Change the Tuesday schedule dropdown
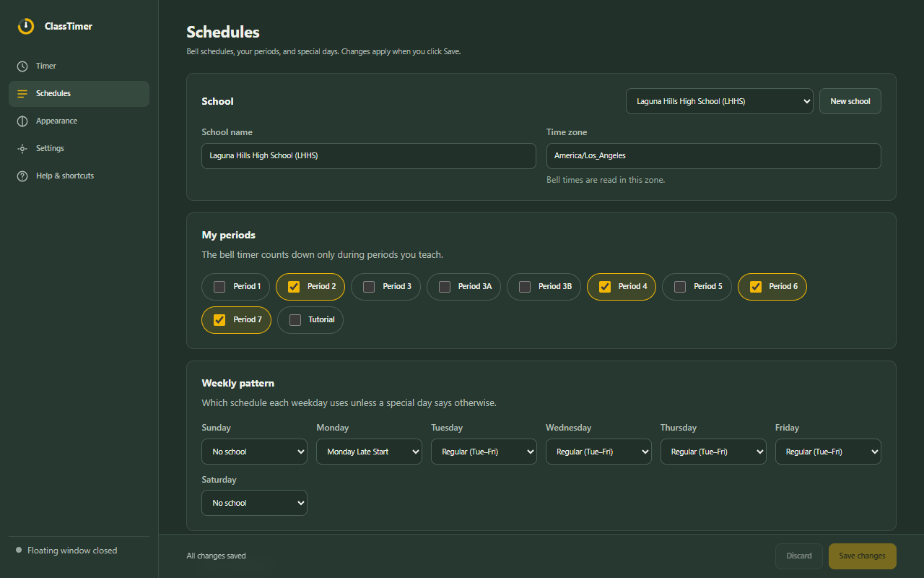Screen dimensions: 924x578 pyautogui.click(x=484, y=452)
